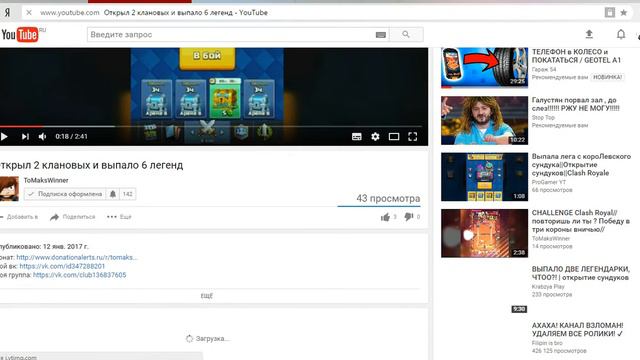Play the video

click(4, 136)
